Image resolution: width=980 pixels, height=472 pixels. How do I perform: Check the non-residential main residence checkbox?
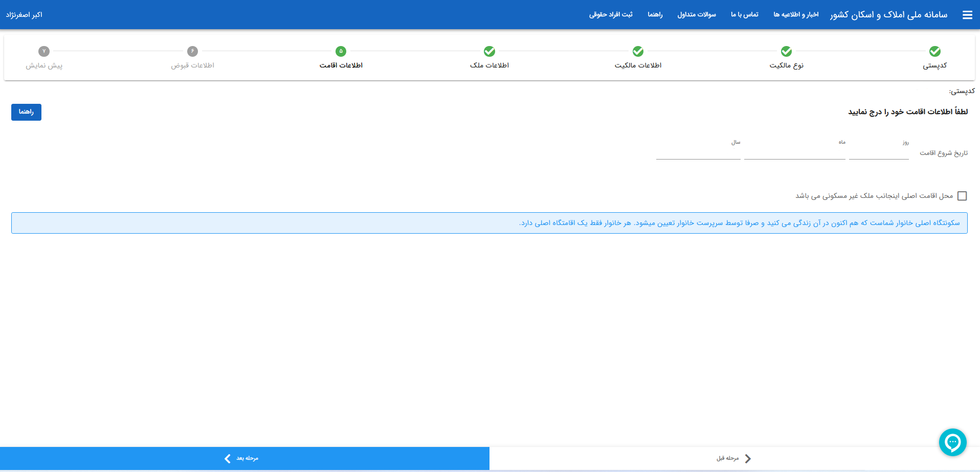point(962,196)
